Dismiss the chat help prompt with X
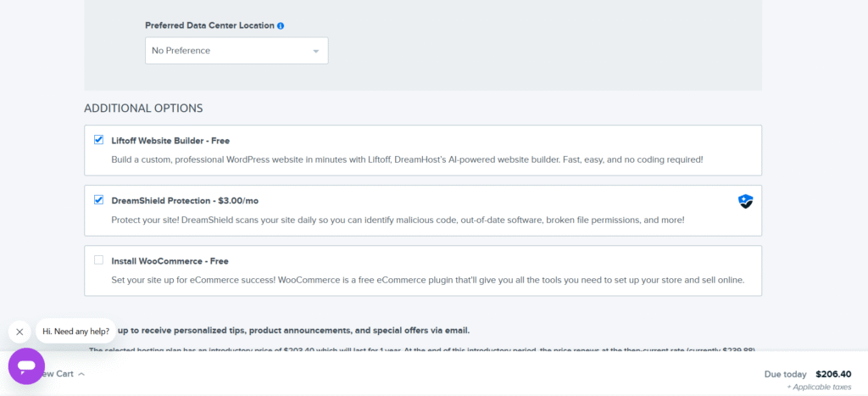This screenshot has width=868, height=396. 19,332
